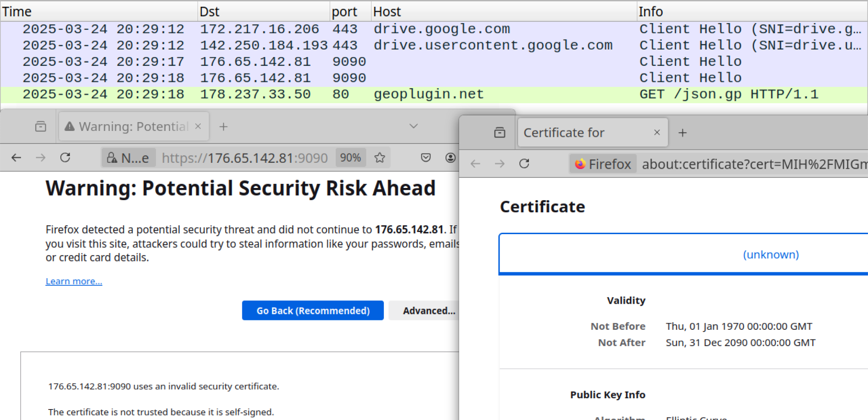Click the 178.237.33.50 destination cell
This screenshot has width=868, height=420.
[255, 94]
